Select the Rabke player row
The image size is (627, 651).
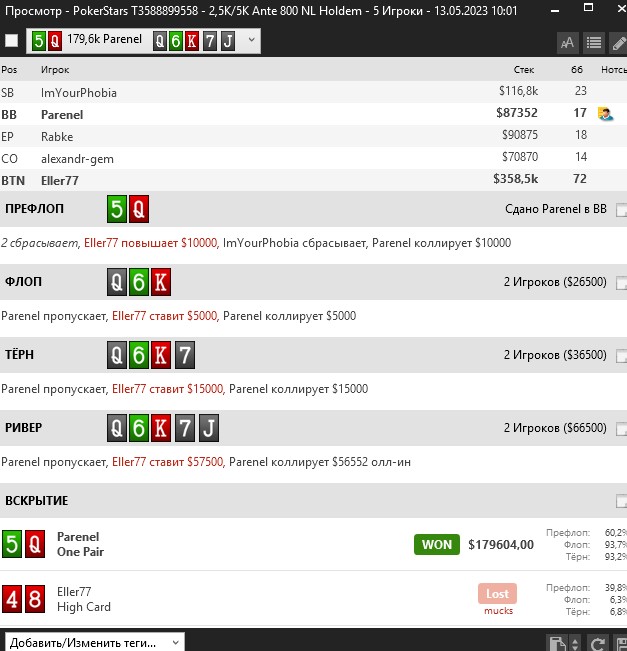[x=314, y=136]
